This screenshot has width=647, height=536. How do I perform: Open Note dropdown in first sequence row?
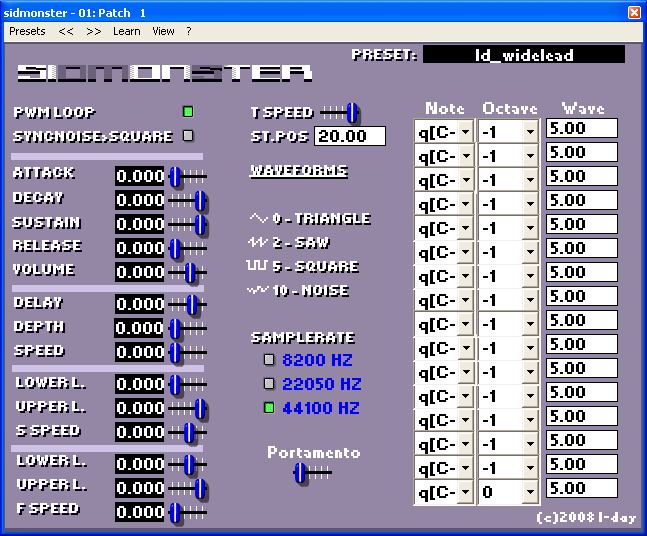[444, 132]
